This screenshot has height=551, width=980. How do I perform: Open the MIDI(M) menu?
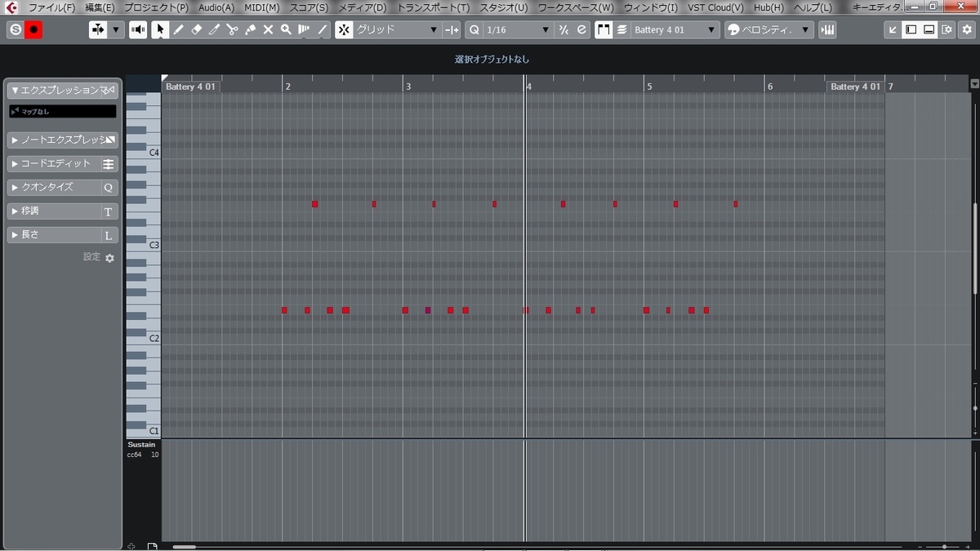tap(261, 7)
